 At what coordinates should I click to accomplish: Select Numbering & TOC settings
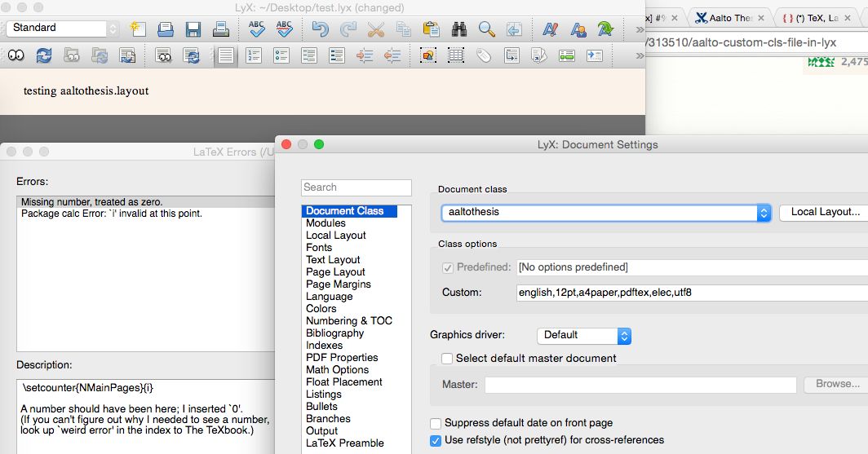pos(349,321)
